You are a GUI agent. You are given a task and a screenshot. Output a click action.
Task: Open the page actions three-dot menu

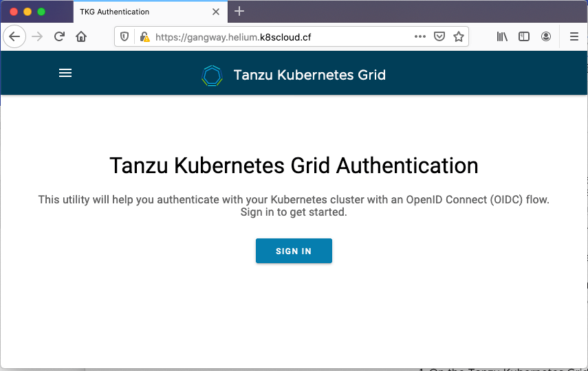point(420,36)
